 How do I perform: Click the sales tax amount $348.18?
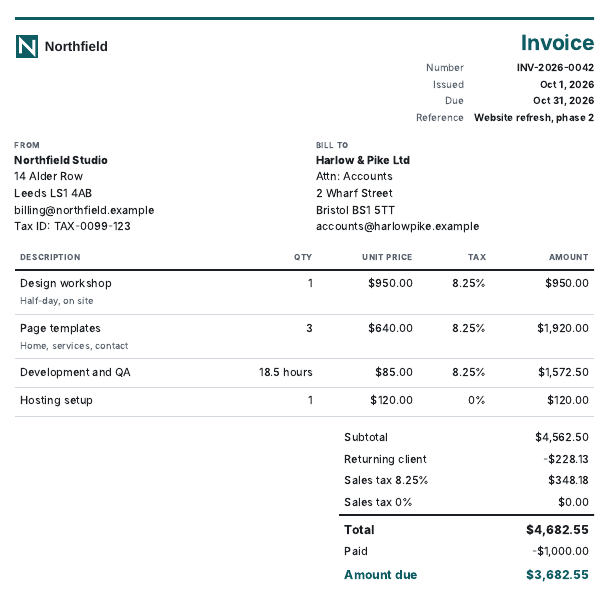click(568, 480)
